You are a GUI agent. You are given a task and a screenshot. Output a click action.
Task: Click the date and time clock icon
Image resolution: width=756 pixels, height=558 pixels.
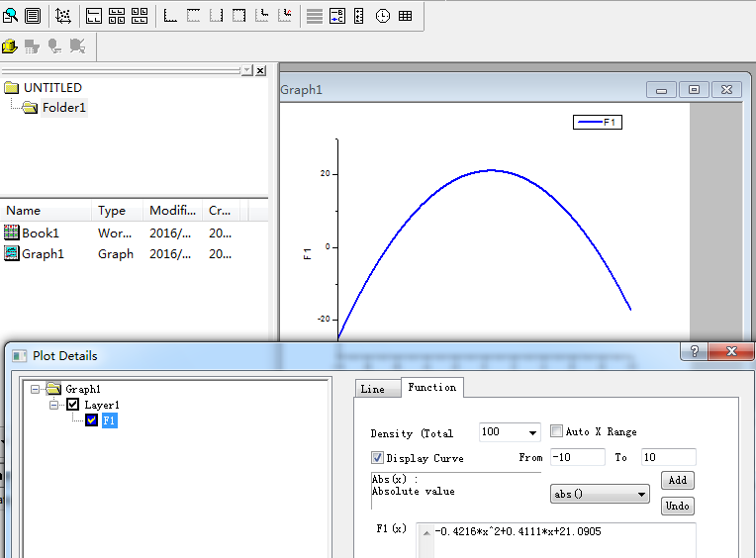pos(383,16)
